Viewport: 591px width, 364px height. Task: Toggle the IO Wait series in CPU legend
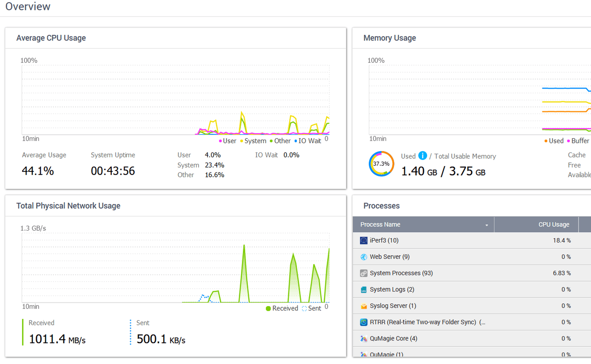308,141
